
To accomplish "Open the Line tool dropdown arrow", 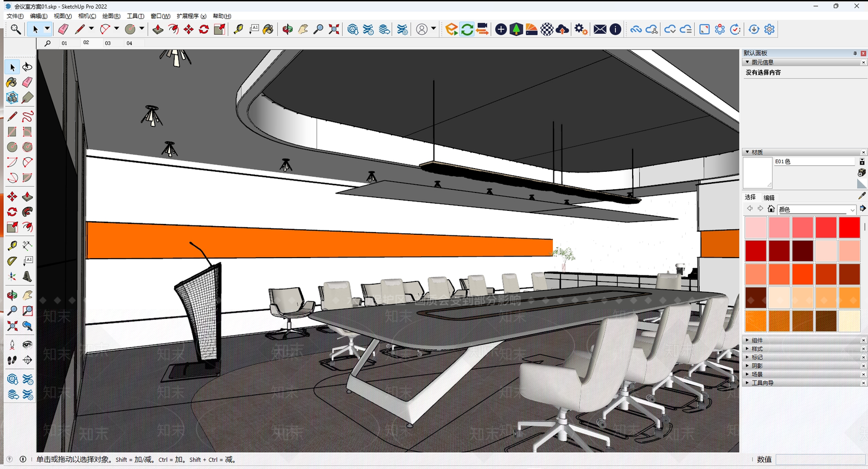I will pyautogui.click(x=91, y=29).
